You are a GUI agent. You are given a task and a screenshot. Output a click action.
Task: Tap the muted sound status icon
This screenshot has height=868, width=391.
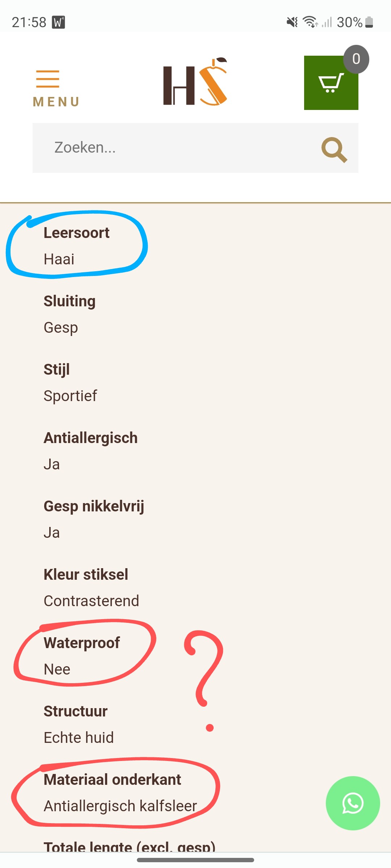pos(292,22)
